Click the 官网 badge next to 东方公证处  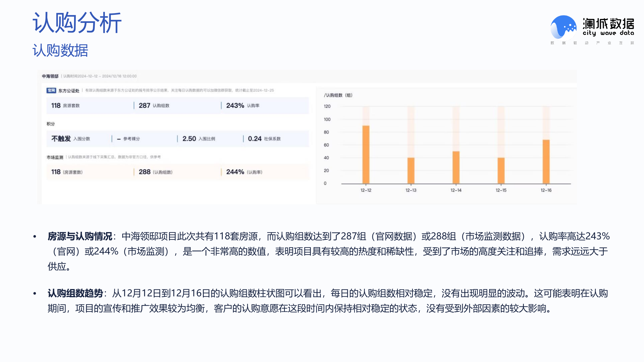[x=51, y=90]
